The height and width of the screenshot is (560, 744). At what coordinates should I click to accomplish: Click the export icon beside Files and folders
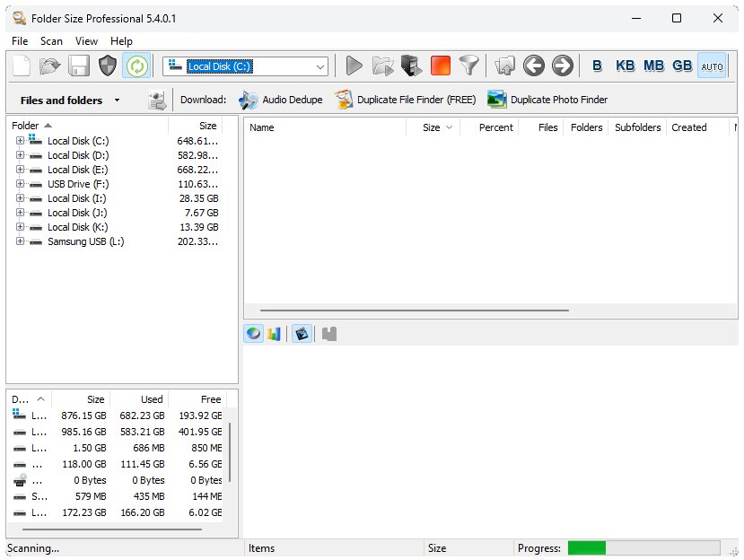[157, 100]
